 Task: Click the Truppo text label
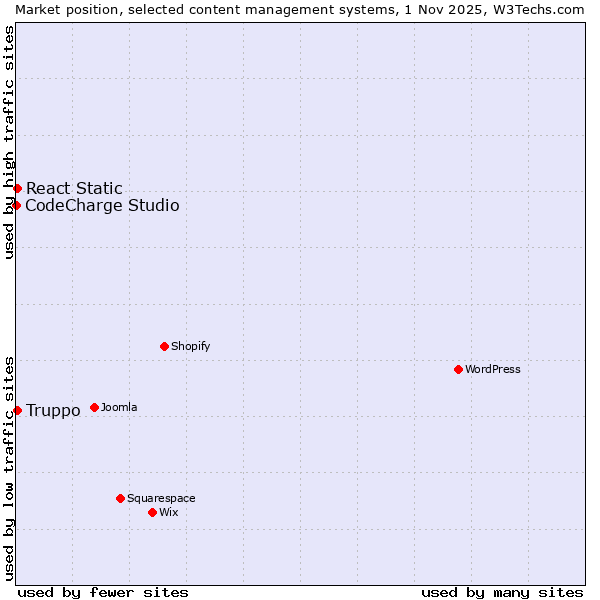(x=53, y=411)
